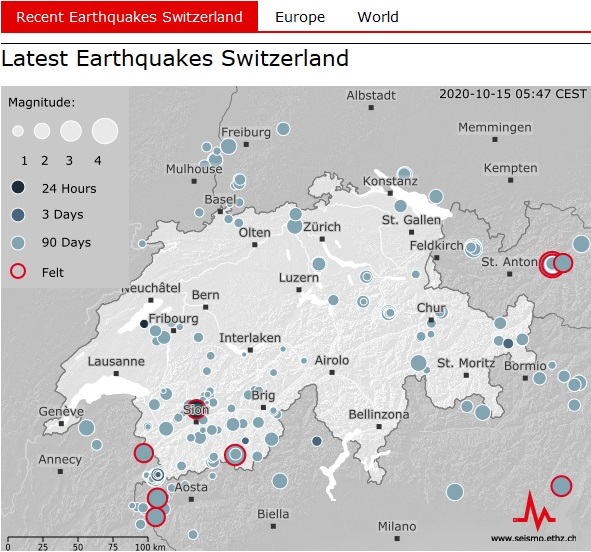Click the Memmingen city label

coord(495,127)
